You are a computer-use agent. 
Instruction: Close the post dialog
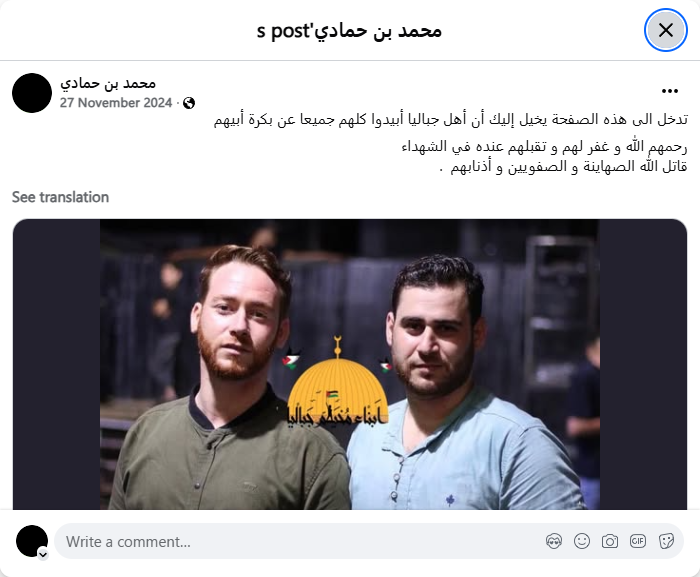(666, 30)
